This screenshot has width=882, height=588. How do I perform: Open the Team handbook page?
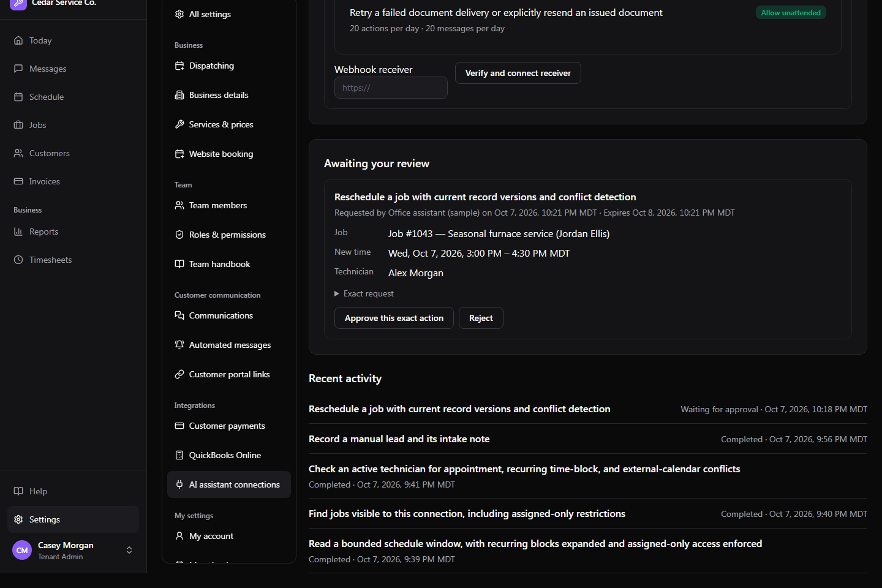(x=229, y=264)
